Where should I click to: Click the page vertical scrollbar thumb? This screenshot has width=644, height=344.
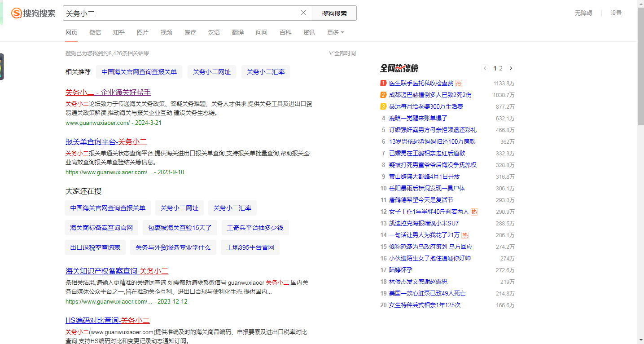click(x=641, y=66)
